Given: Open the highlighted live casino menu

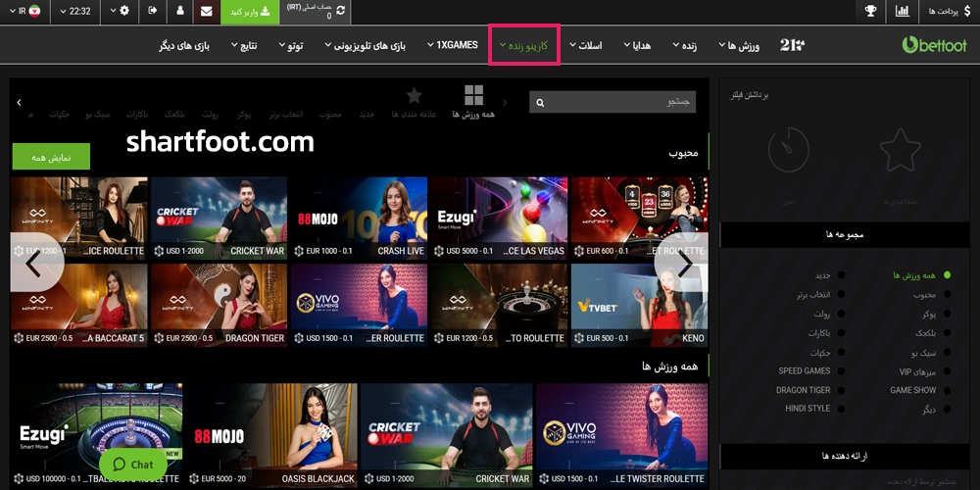Looking at the screenshot, I should tap(522, 46).
